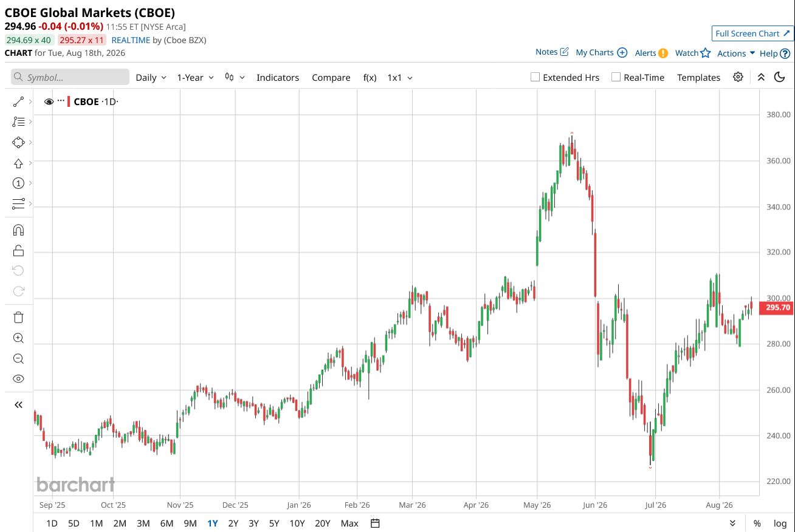This screenshot has width=795, height=532.
Task: Select the shapes drawing tool
Action: point(18,142)
